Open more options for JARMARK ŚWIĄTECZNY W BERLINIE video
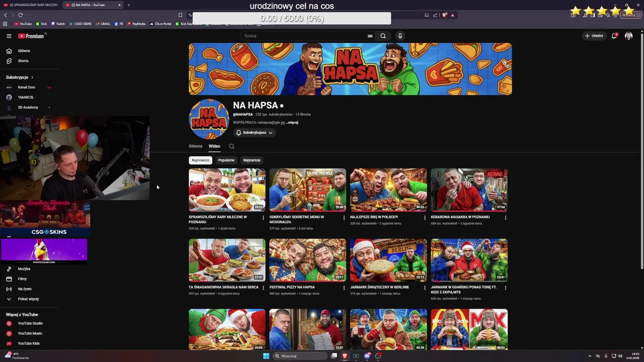 425,288
